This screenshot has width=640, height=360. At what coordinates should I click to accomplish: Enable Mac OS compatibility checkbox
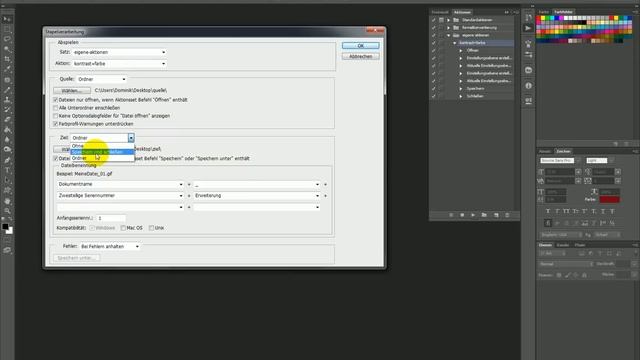pyautogui.click(x=123, y=228)
